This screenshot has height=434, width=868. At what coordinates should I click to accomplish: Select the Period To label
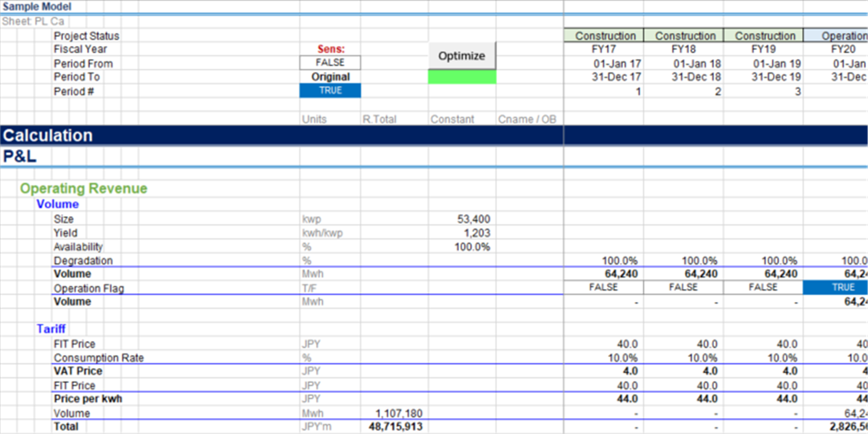[x=76, y=77]
